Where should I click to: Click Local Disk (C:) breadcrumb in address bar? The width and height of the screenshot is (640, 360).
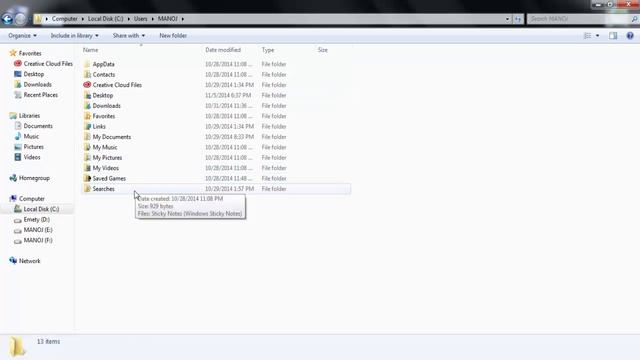pyautogui.click(x=105, y=19)
